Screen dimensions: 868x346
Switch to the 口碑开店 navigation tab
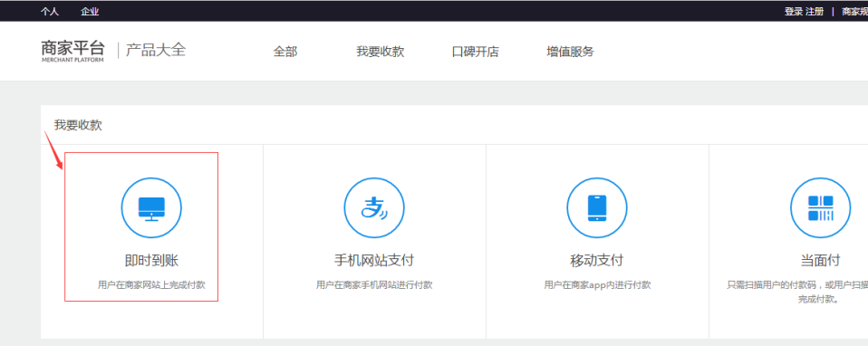tap(476, 52)
